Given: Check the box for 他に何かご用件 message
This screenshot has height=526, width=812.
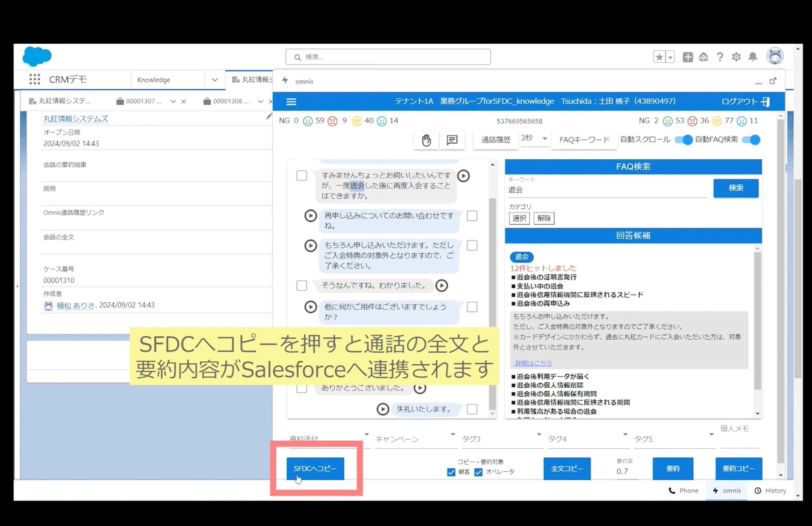Looking at the screenshot, I should coord(472,307).
